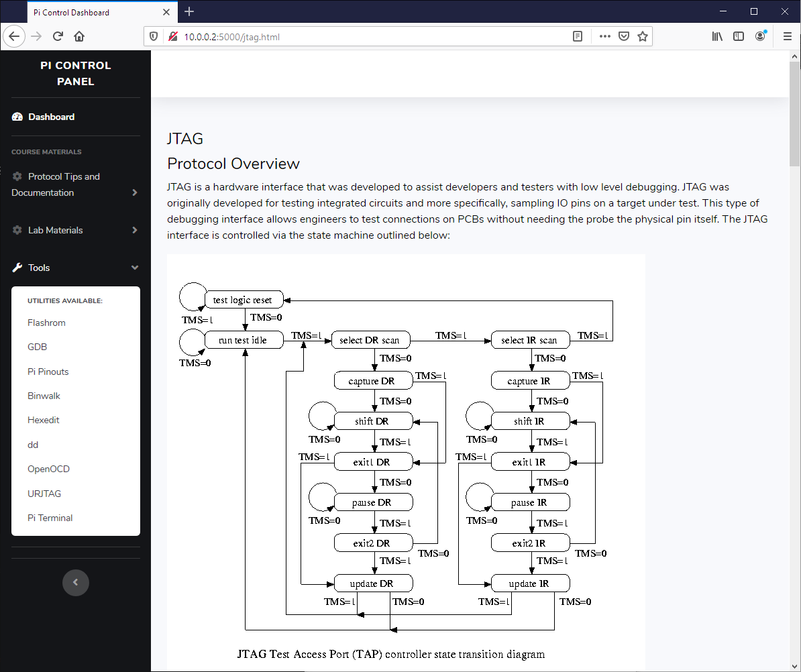801x672 pixels.
Task: Expand Protocol Tips and Documentation section
Action: click(75, 184)
